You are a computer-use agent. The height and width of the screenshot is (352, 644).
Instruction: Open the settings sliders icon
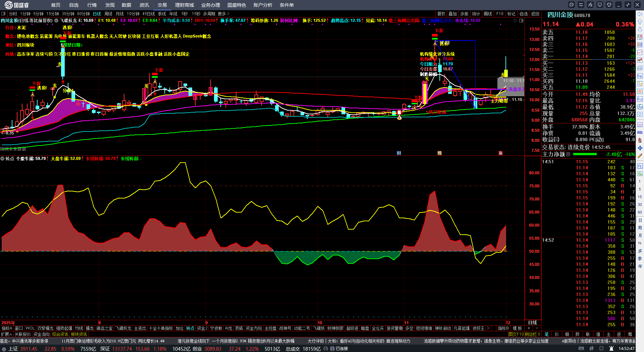(x=581, y=5)
